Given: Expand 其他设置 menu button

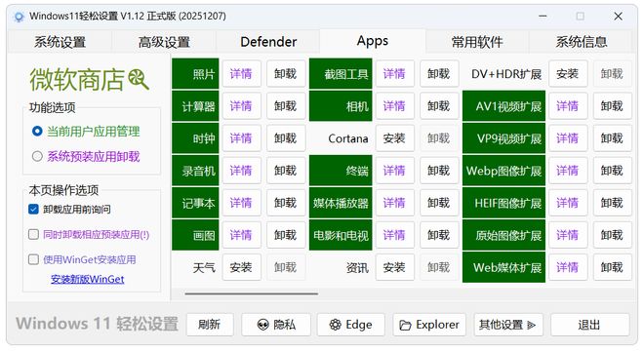Looking at the screenshot, I should point(508,325).
